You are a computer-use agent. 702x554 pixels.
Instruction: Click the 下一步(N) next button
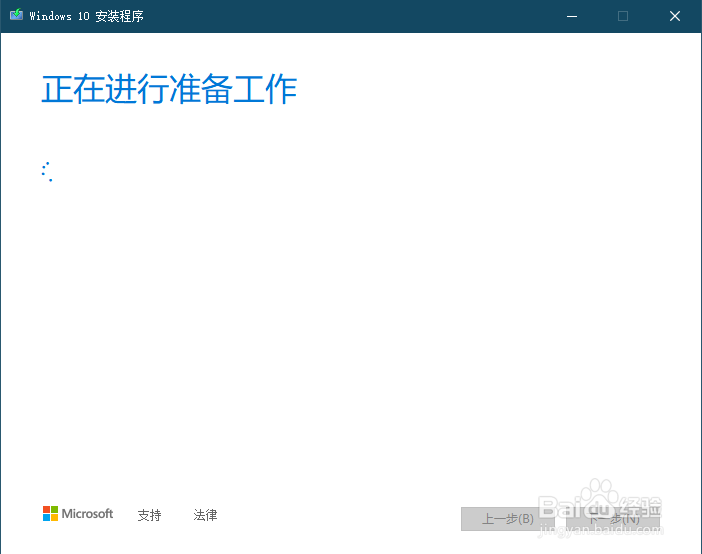[x=613, y=519]
